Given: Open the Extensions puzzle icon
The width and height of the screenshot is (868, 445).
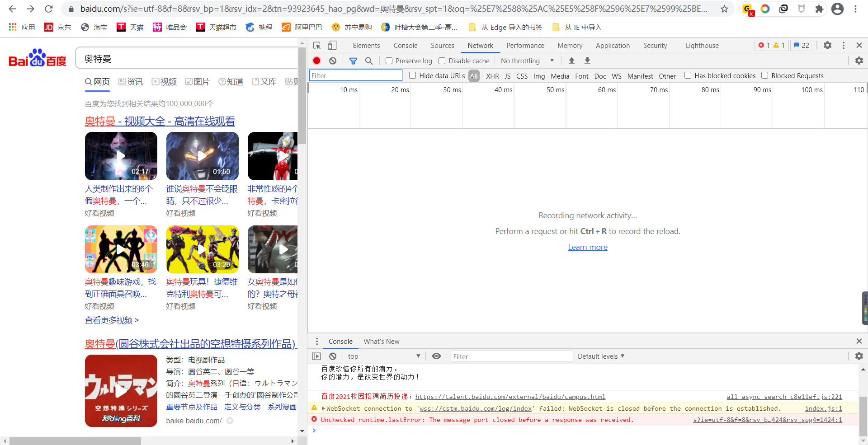Looking at the screenshot, I should (x=819, y=9).
